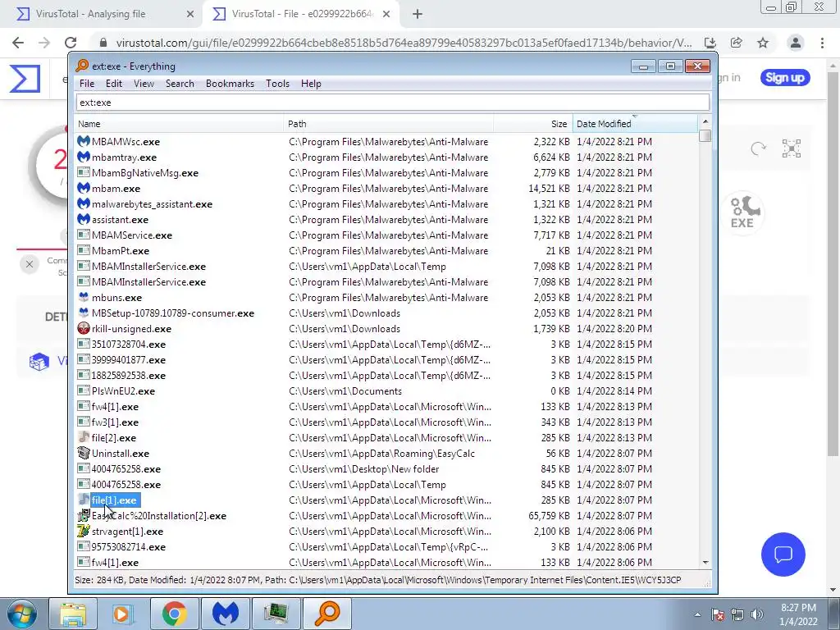Open the View menu in Everything
840x630 pixels.
144,84
